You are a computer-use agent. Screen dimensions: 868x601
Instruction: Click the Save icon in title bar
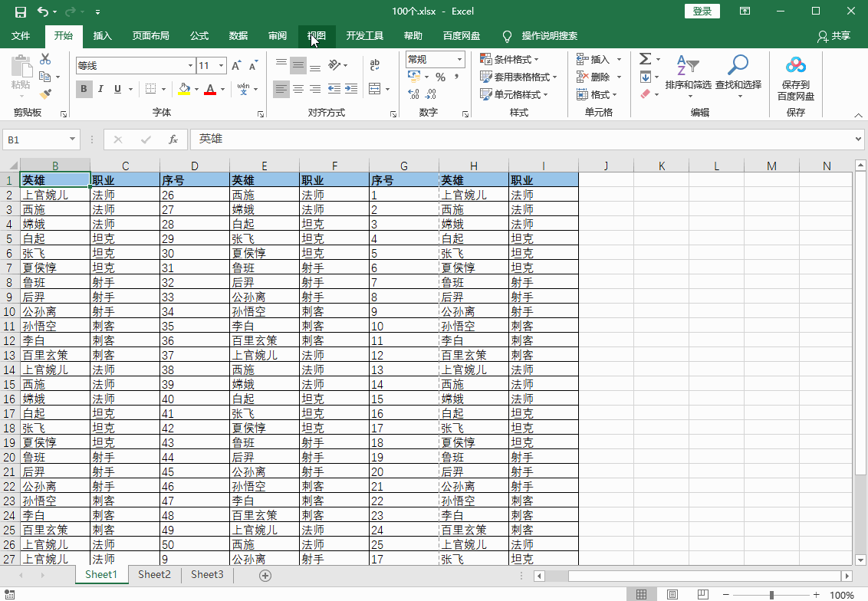click(21, 11)
